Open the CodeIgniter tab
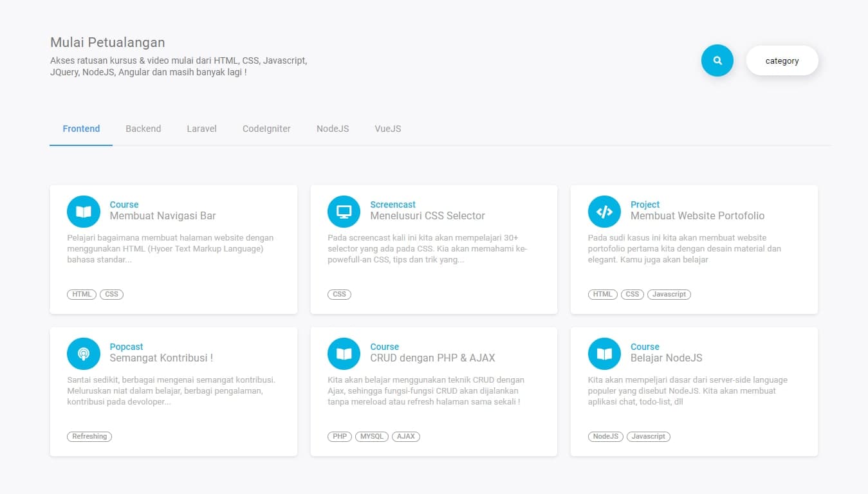Image resolution: width=868 pixels, height=494 pixels. [266, 129]
